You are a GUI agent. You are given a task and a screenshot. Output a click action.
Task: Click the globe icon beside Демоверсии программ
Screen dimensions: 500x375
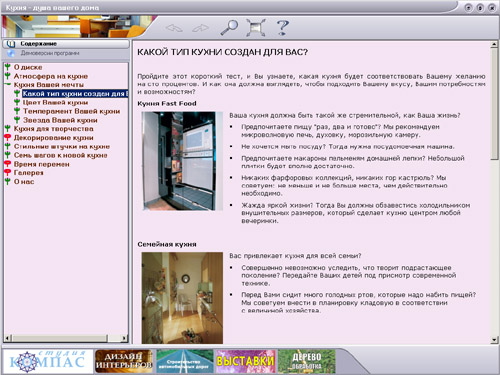click(x=11, y=53)
